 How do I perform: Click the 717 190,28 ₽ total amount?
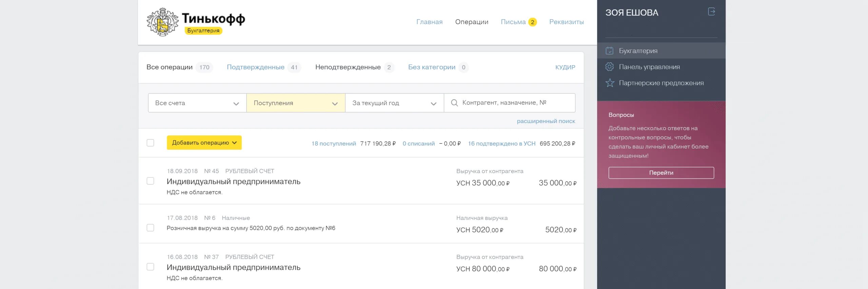pos(378,143)
